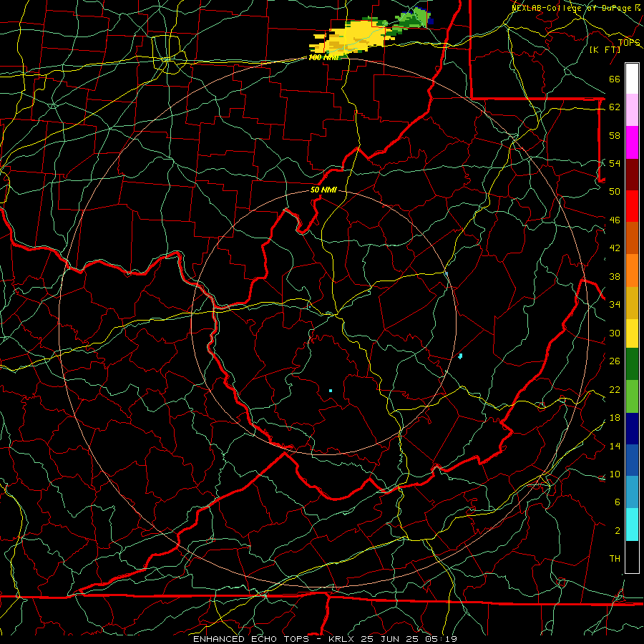The height and width of the screenshot is (644, 644).
Task: Pick the orange legend swatch near 38
Action: 632,270
